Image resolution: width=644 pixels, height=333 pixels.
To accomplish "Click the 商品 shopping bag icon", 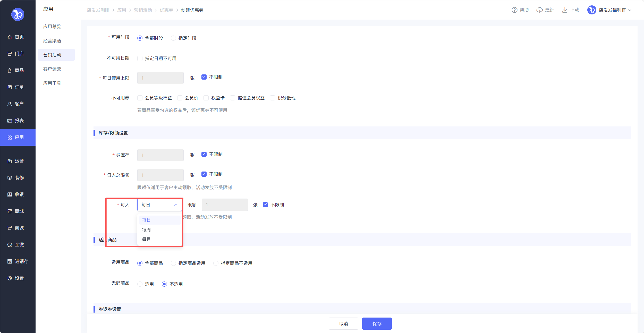I will [10, 71].
